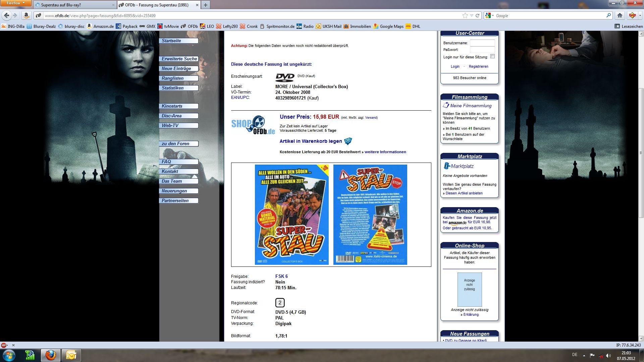Click the reload page icon
The height and width of the screenshot is (362, 644).
477,15
